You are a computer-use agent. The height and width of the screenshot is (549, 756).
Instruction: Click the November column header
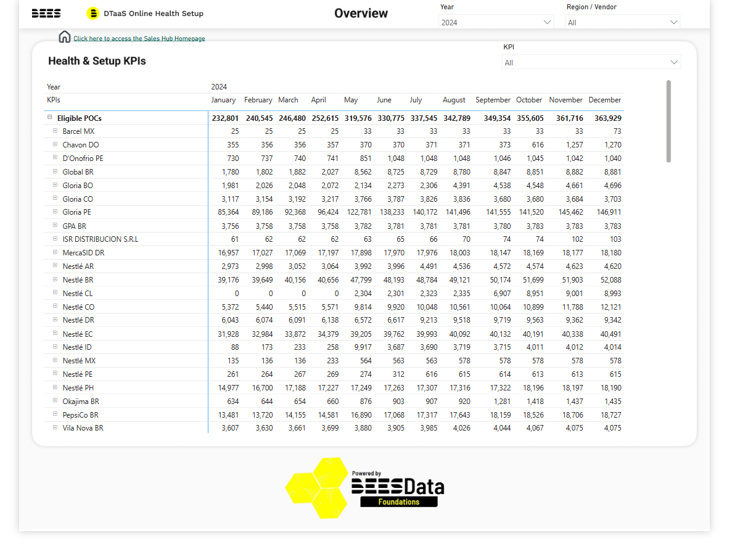565,100
